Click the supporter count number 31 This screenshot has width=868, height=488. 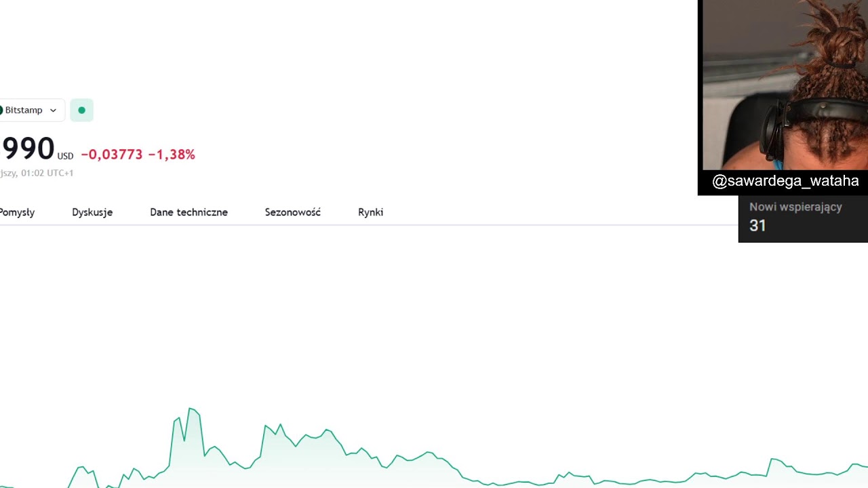click(x=757, y=226)
